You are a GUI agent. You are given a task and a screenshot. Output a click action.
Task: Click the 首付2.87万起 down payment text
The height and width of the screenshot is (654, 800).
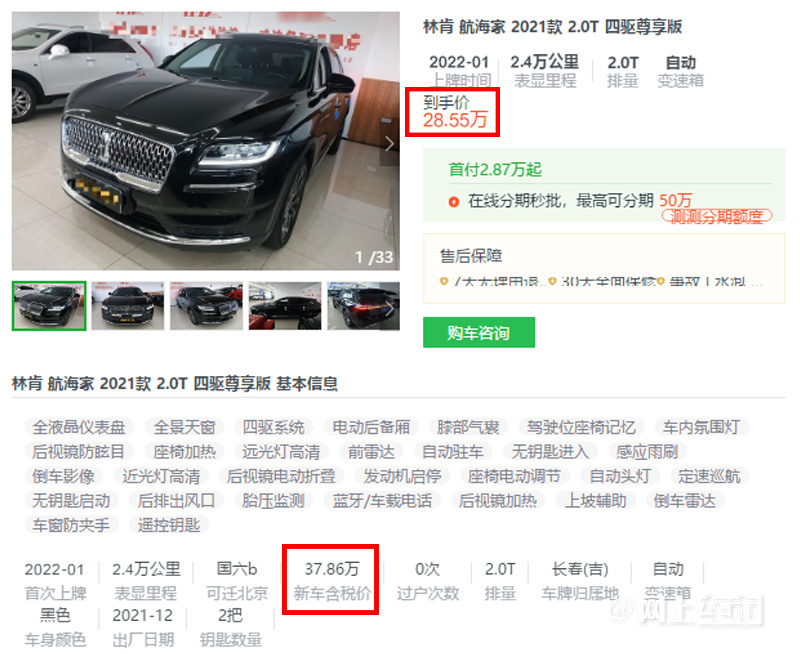tap(495, 169)
